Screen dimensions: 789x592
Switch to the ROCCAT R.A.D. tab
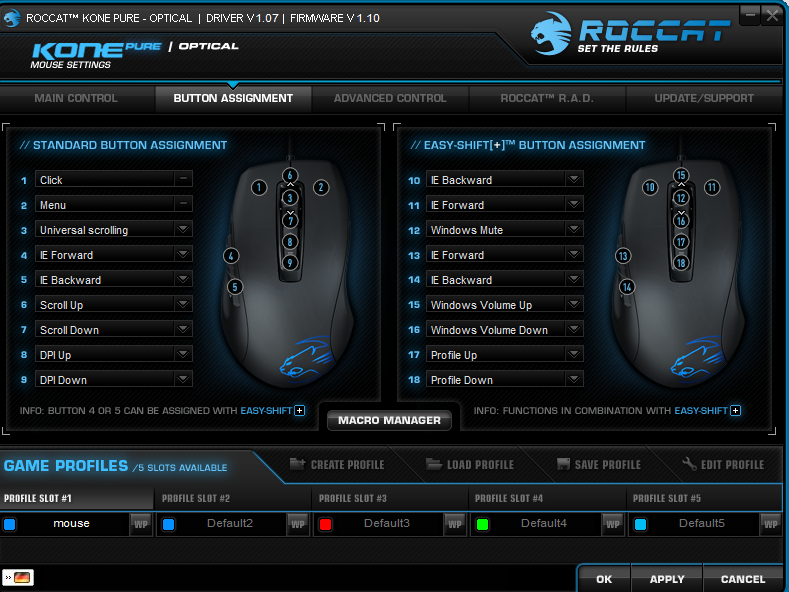pos(547,99)
